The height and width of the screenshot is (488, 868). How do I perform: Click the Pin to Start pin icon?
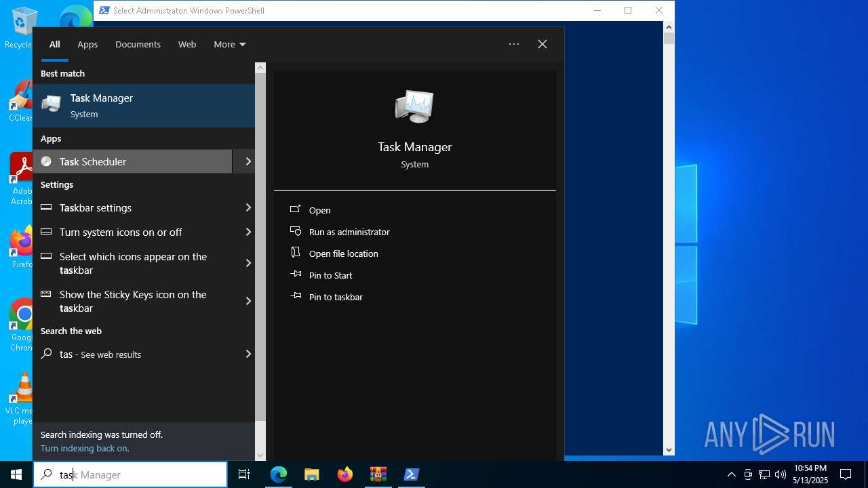pos(296,274)
